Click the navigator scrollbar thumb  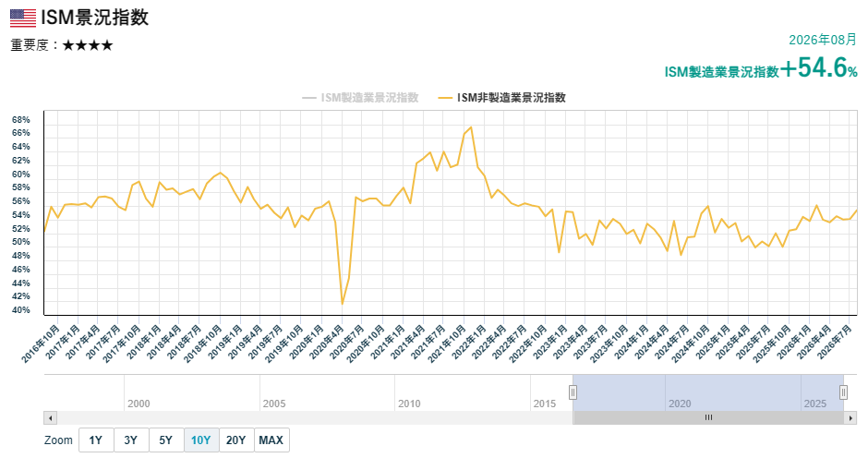click(x=708, y=418)
